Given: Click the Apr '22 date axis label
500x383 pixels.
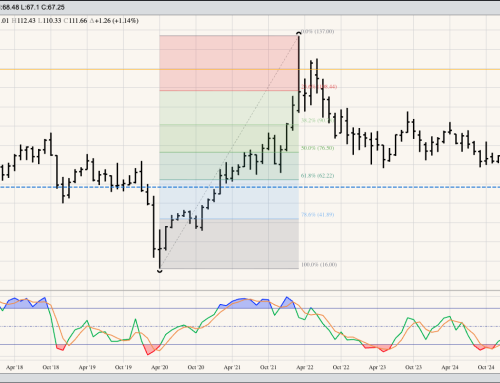Looking at the screenshot, I should [305, 367].
